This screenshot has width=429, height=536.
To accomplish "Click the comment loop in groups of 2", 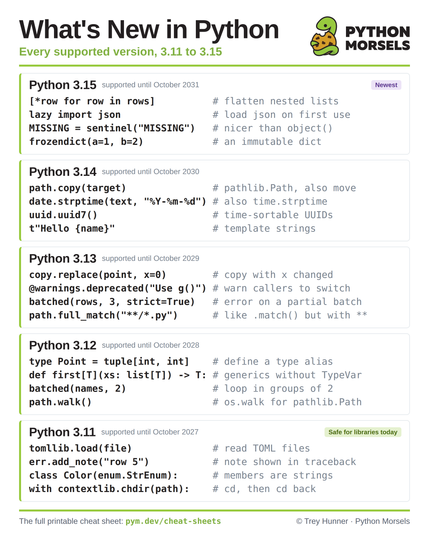I will click(273, 389).
